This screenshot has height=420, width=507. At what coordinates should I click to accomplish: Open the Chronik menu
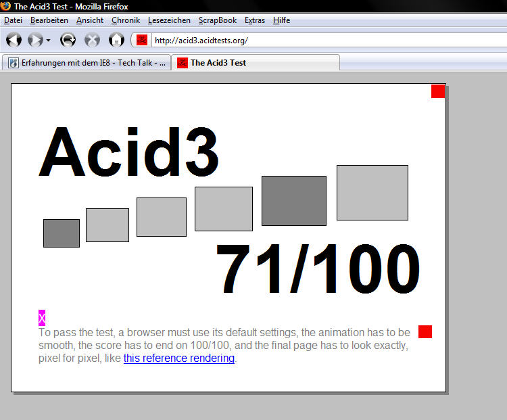(x=126, y=20)
